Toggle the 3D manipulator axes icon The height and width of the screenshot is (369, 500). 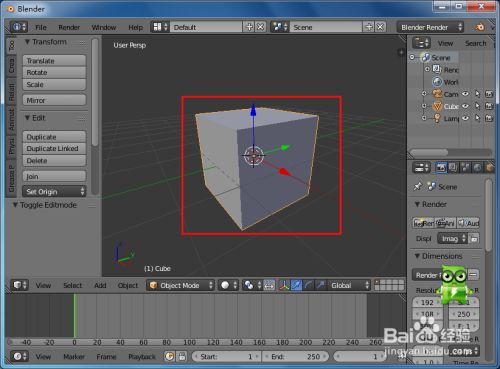(x=284, y=285)
